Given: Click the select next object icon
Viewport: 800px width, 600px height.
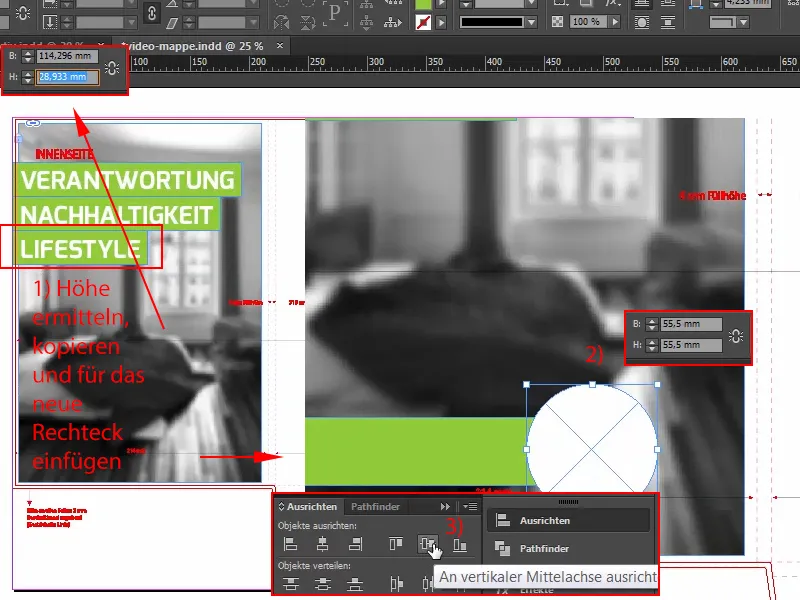Looking at the screenshot, I should click(x=392, y=23).
